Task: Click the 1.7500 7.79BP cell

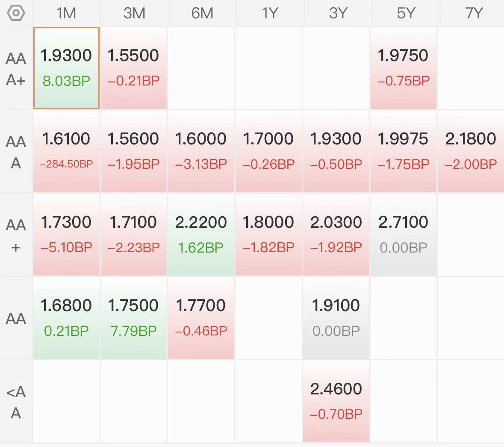Action: tap(133, 318)
